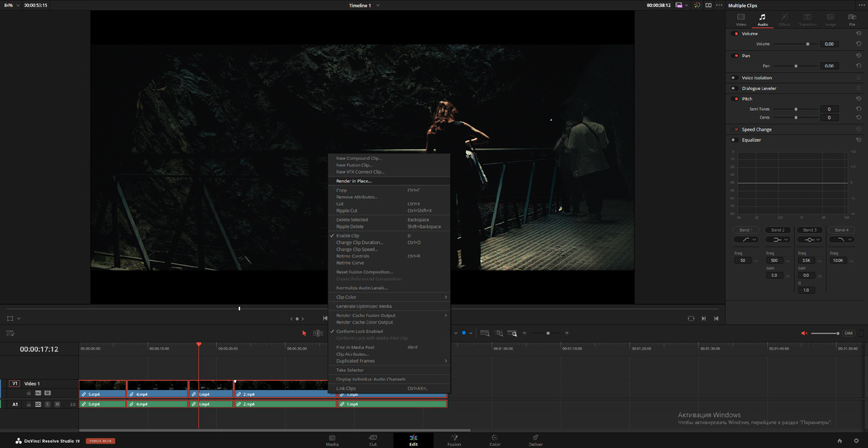868x448 pixels.
Task: Switch to the Color page
Action: tap(495, 440)
